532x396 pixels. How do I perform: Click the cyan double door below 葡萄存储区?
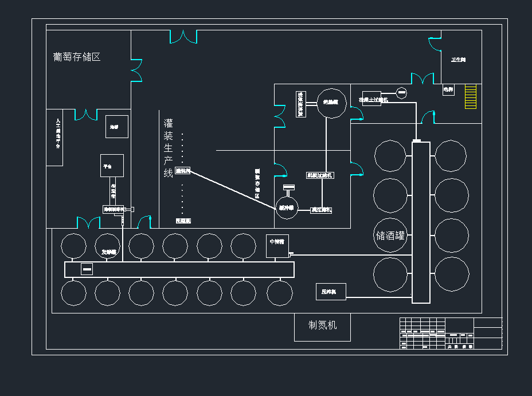click(86, 115)
